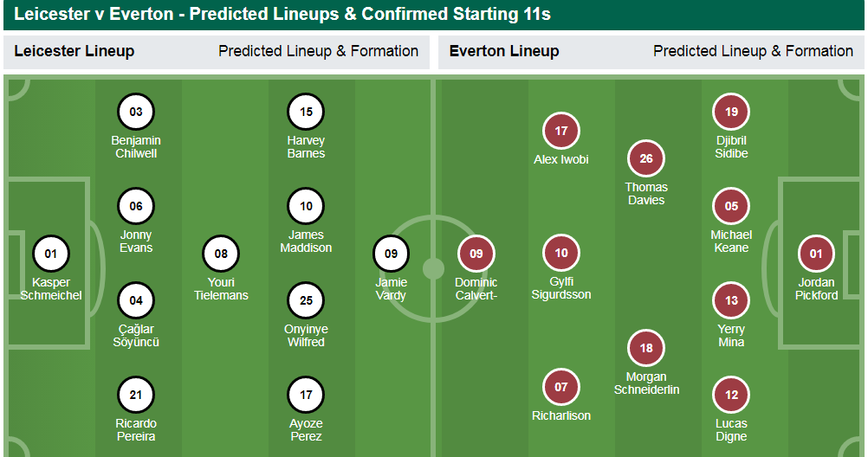Image resolution: width=868 pixels, height=457 pixels.
Task: Open the Leicester Lineup header
Action: [74, 51]
